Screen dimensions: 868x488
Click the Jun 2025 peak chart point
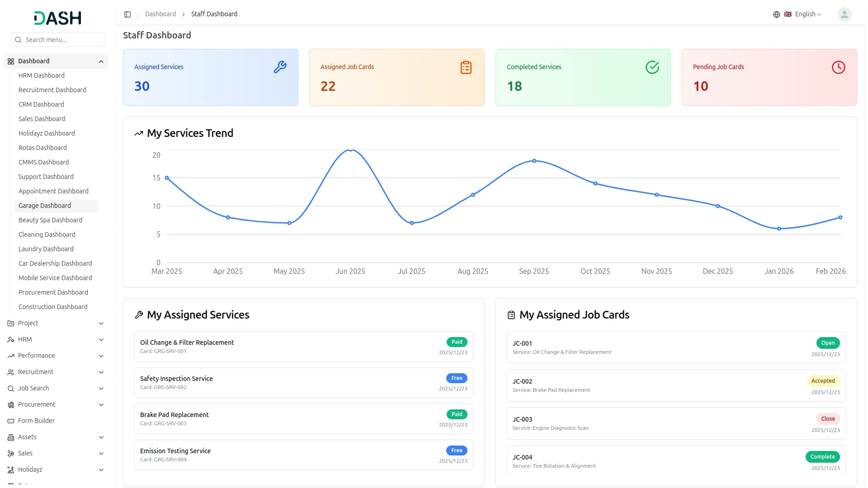pos(350,150)
